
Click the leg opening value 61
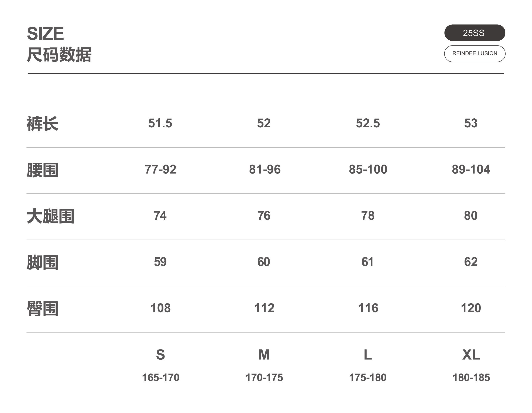coord(367,262)
